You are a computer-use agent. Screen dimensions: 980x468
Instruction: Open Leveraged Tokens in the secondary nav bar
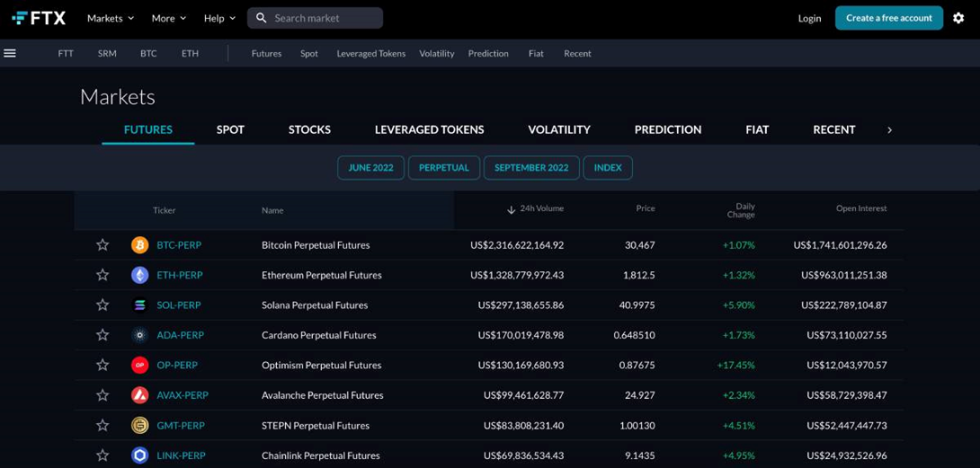(370, 54)
